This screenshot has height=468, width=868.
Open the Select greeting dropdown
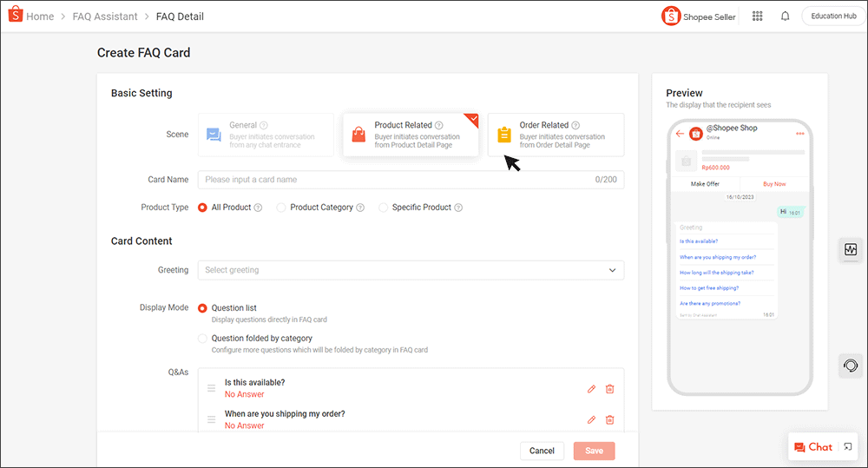point(411,270)
